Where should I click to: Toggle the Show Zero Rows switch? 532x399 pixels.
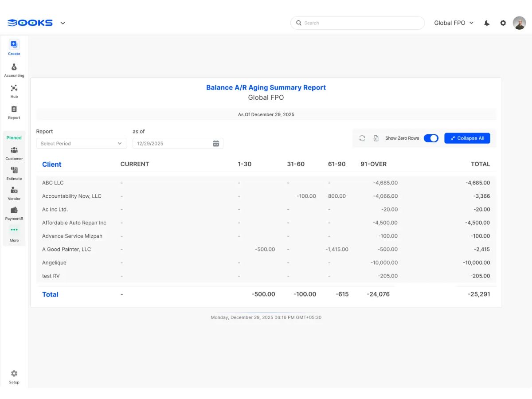431,138
